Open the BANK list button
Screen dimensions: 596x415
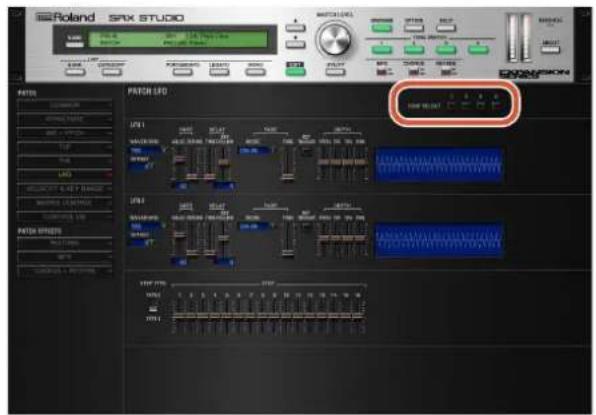75,71
